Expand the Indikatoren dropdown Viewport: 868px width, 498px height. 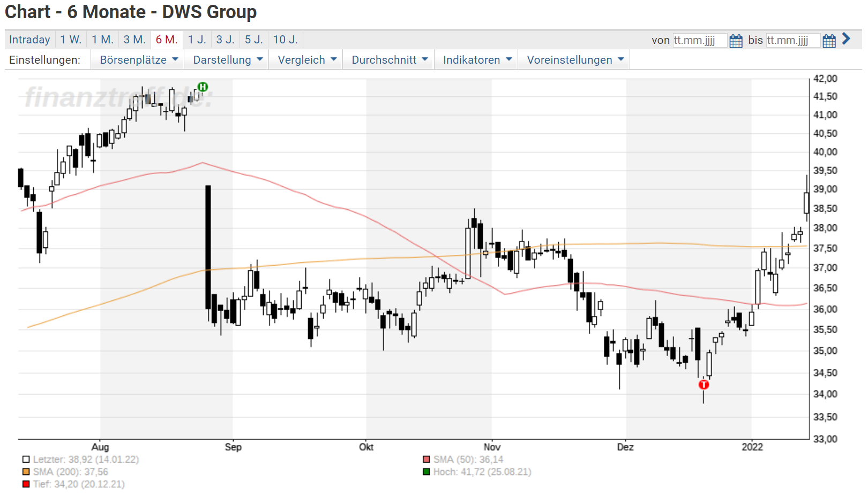(477, 60)
